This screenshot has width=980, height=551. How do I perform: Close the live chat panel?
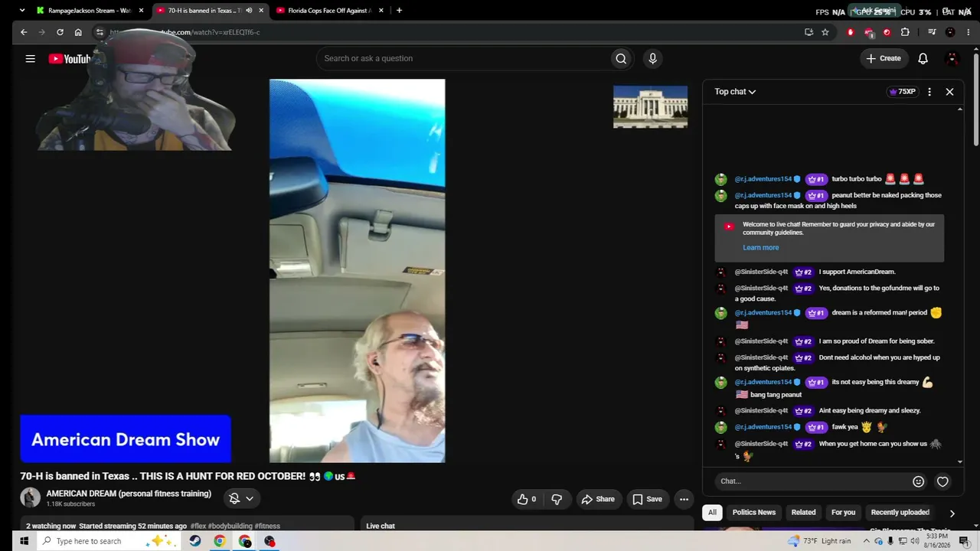pyautogui.click(x=949, y=92)
